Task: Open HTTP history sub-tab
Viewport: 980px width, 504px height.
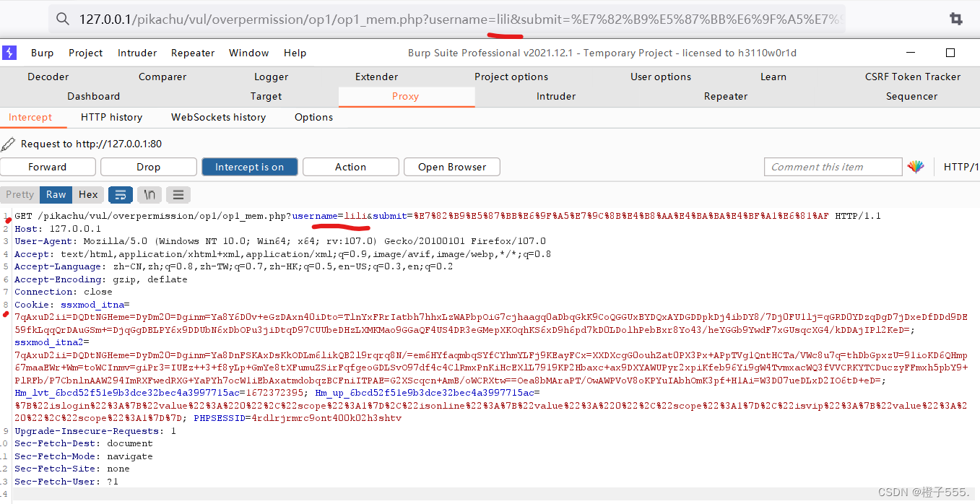Action: [111, 117]
